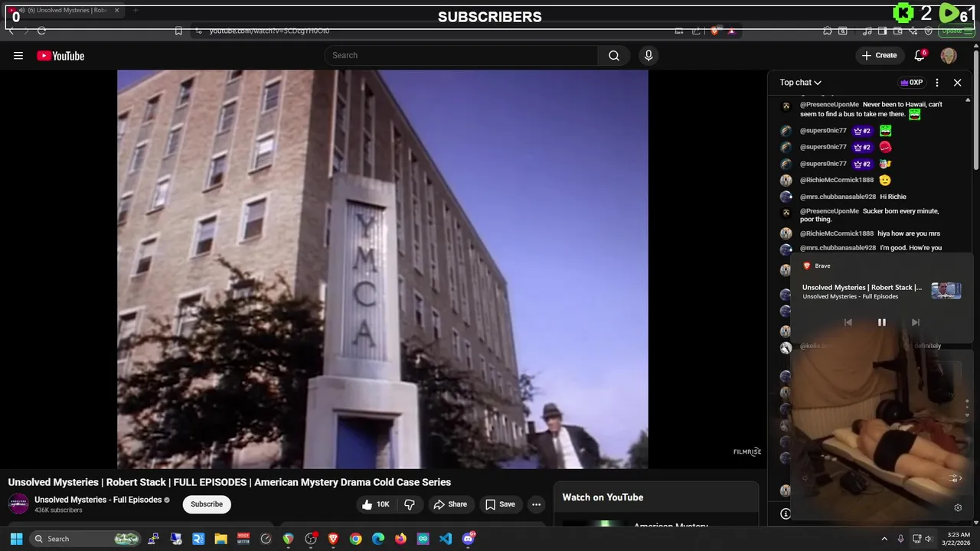This screenshot has width=980, height=551.
Task: Open Unsolved Mysteries - Full Episodes channel link
Action: [98, 500]
